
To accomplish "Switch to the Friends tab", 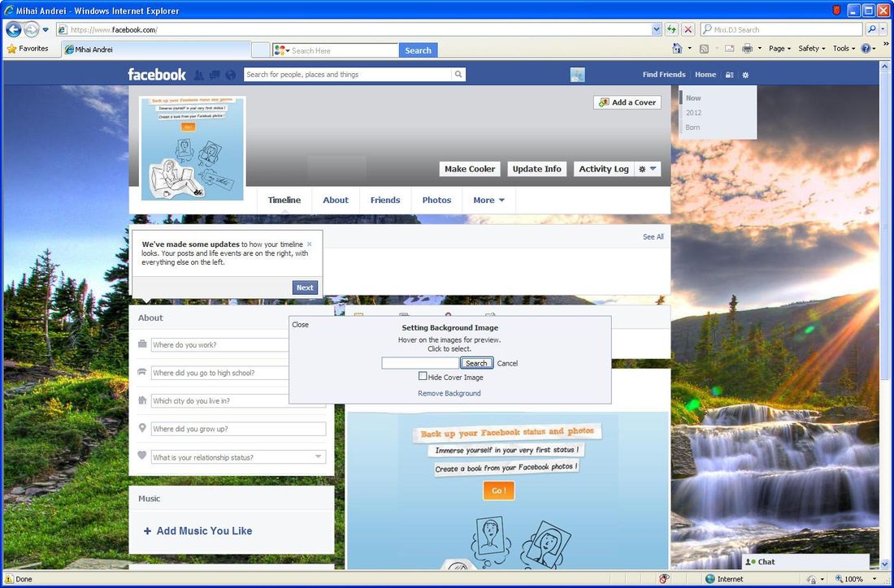I will click(x=385, y=200).
